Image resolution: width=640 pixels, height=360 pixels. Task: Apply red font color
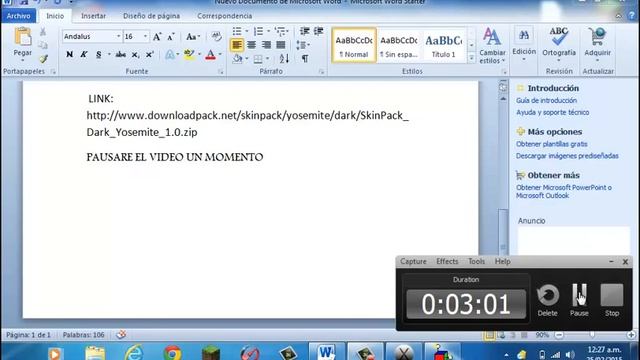(210, 54)
